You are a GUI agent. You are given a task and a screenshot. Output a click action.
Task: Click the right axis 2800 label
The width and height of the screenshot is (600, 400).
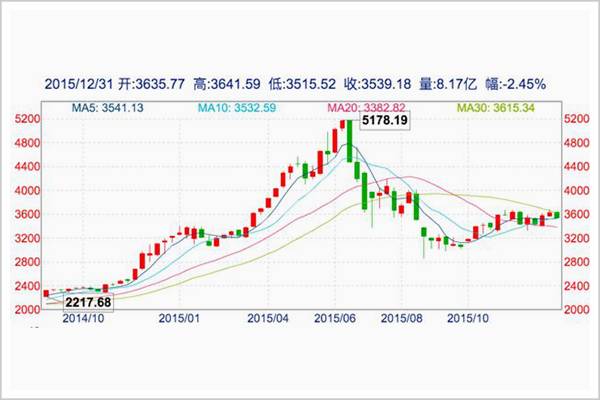coord(577,262)
